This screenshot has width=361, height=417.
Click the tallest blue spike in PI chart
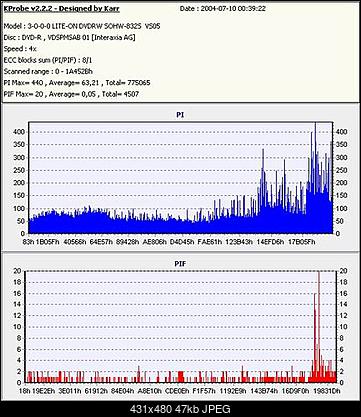click(x=315, y=177)
